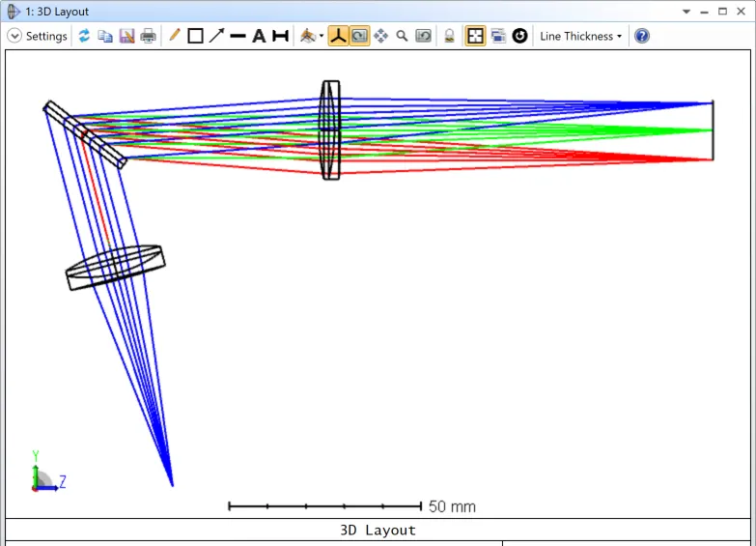Viewport: 756px width, 546px height.
Task: Print the 3D layout
Action: click(148, 36)
